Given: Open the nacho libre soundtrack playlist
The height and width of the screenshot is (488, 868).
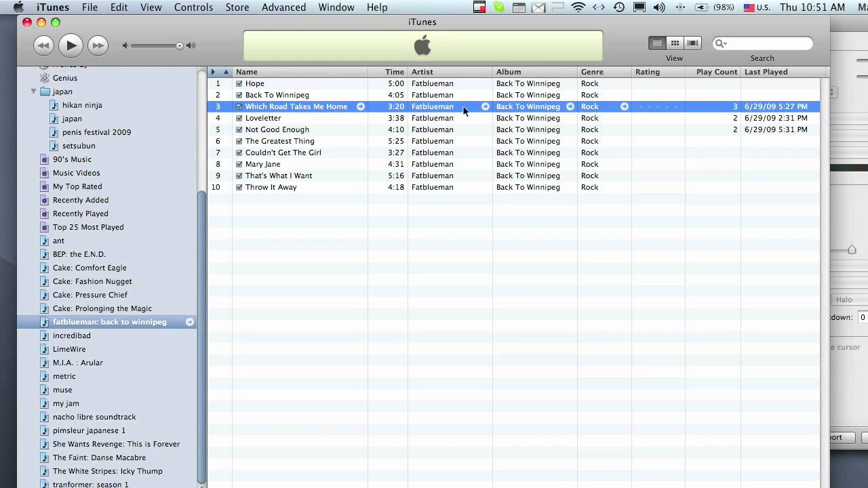Looking at the screenshot, I should pyautogui.click(x=94, y=417).
